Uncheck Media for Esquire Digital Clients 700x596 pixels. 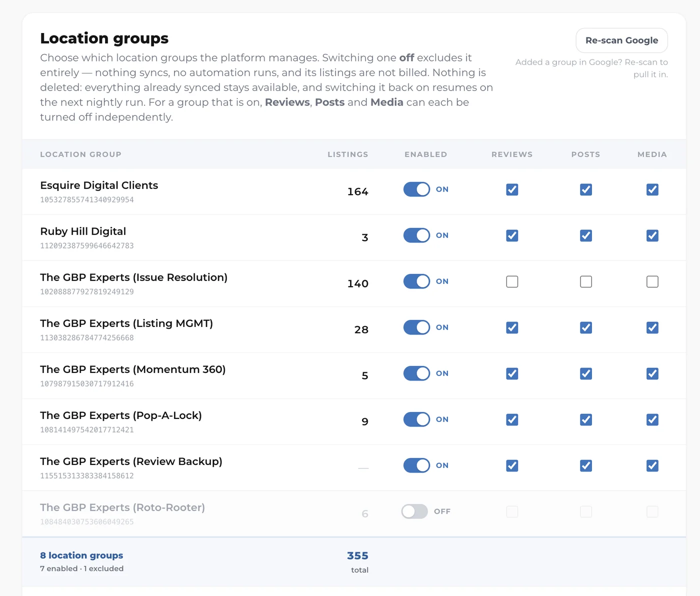(x=652, y=189)
